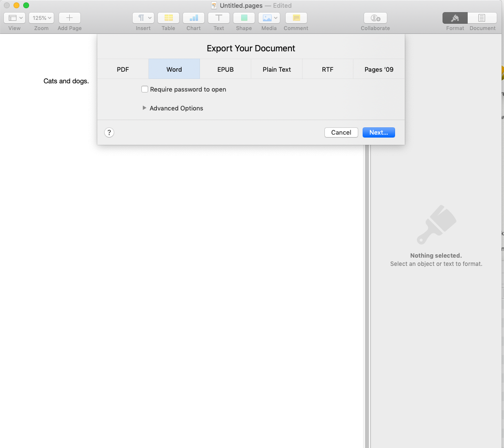Image resolution: width=504 pixels, height=448 pixels.
Task: Expand Advanced Options disclosure triangle
Action: point(144,108)
